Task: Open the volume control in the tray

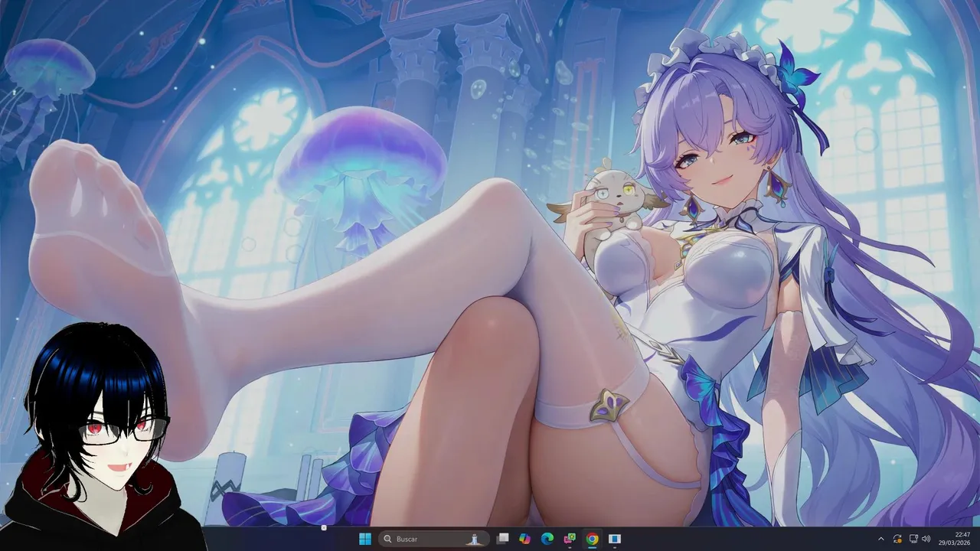Action: click(x=926, y=539)
